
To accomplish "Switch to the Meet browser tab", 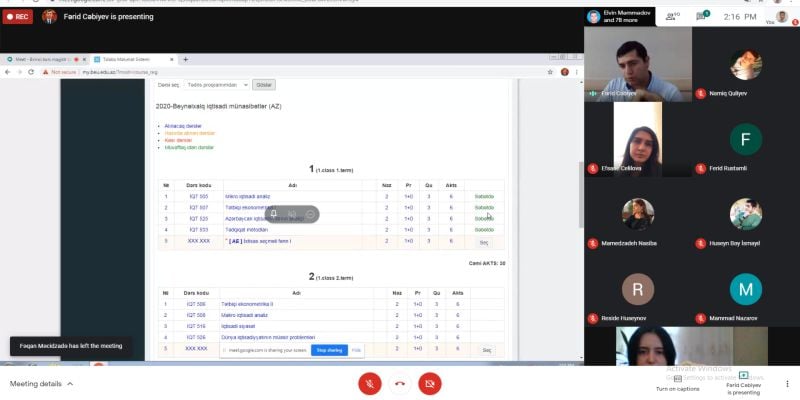I will 44,60.
